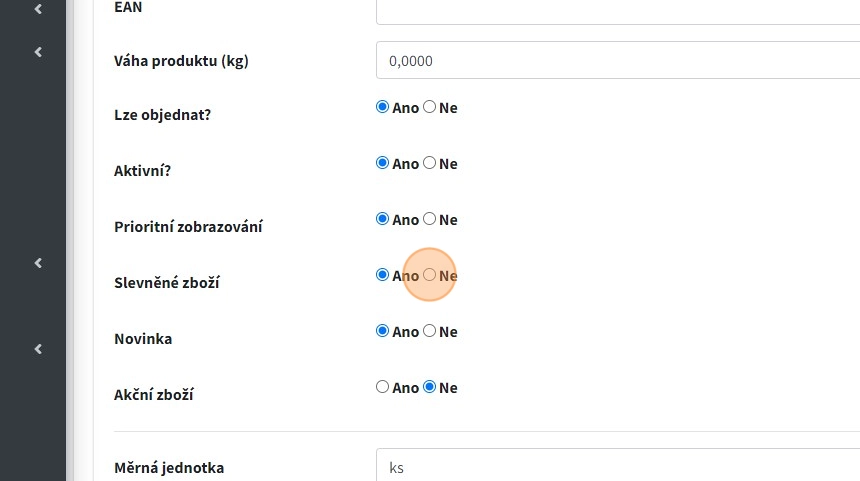The width and height of the screenshot is (860, 481).
Task: Set Aktivní to Ne
Action: [430, 163]
